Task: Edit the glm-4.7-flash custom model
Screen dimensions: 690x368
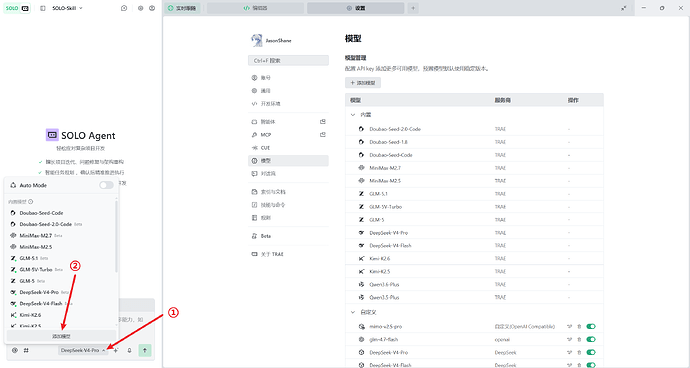Action: (x=569, y=339)
